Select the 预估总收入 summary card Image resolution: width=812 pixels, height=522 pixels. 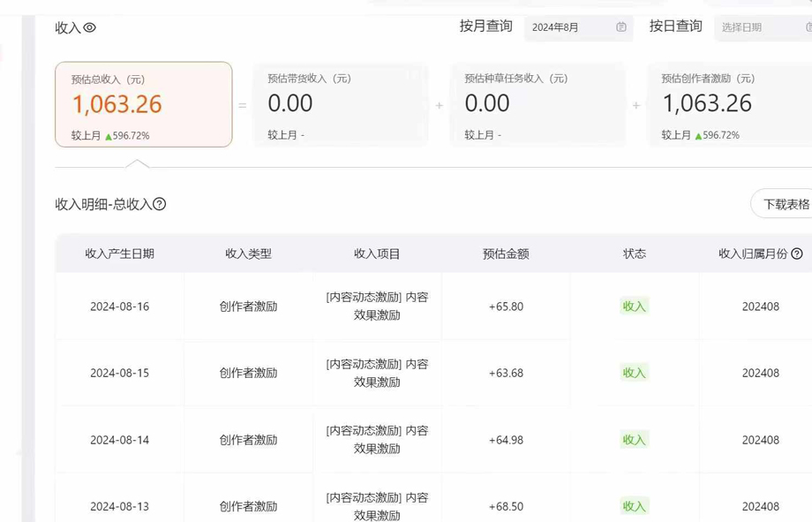pyautogui.click(x=143, y=104)
